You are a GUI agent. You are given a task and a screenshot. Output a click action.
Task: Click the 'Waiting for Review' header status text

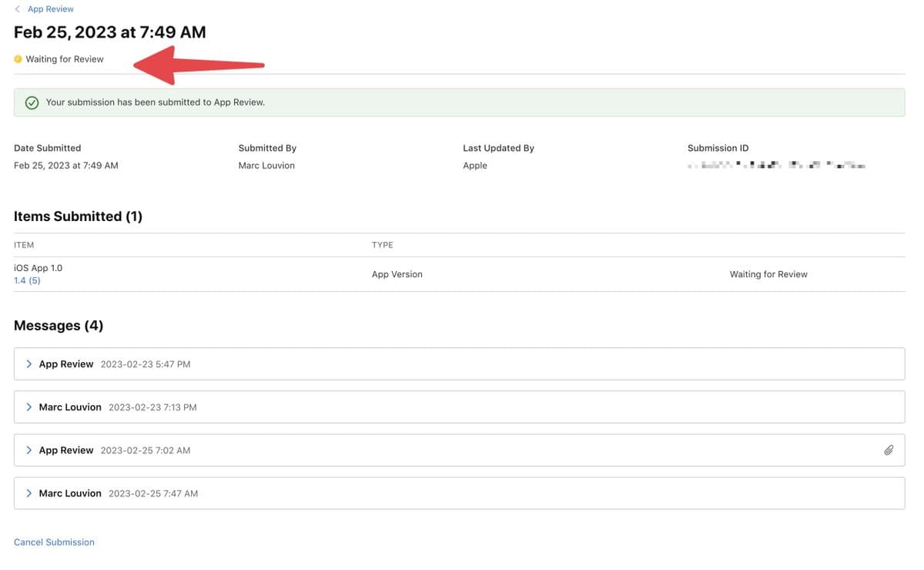click(x=65, y=59)
